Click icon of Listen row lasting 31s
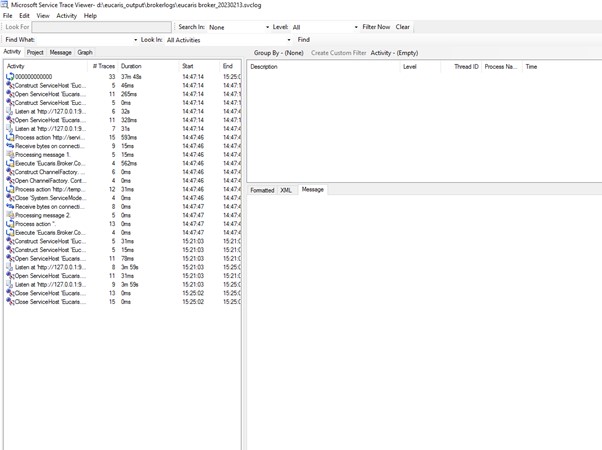Viewport: 602px width, 450px height. click(x=10, y=129)
